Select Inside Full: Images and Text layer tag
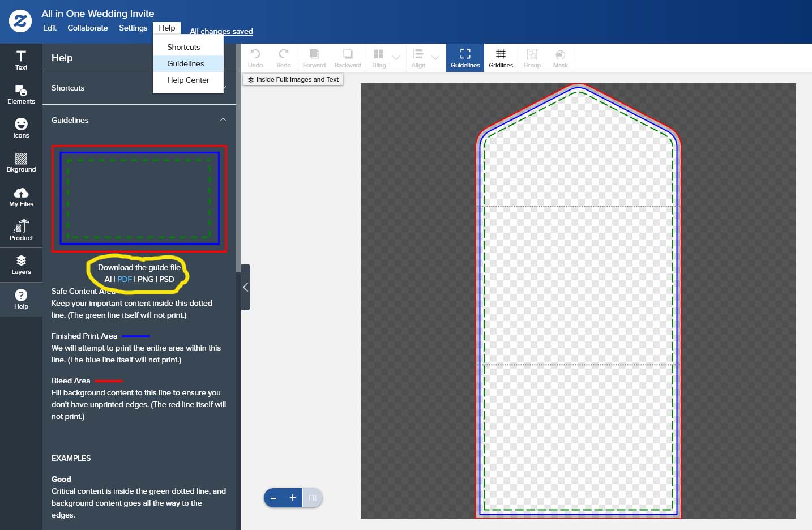 point(293,79)
